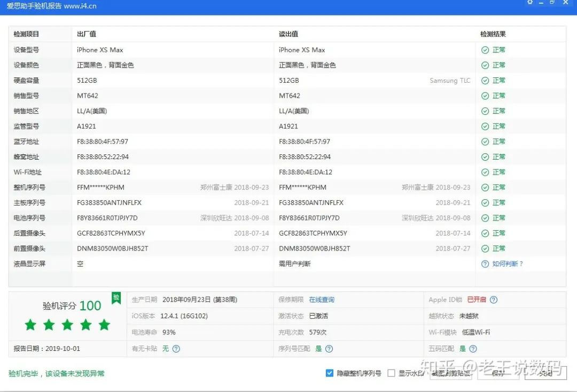Enable the 显示水印 checkbox
This screenshot has width=577, height=392.
tap(392, 373)
